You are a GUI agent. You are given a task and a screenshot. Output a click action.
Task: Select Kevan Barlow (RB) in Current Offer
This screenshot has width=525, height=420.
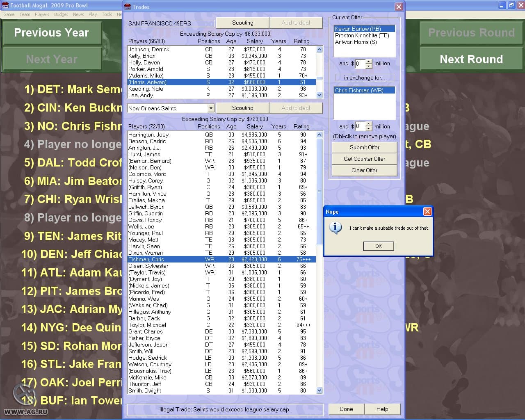click(364, 29)
